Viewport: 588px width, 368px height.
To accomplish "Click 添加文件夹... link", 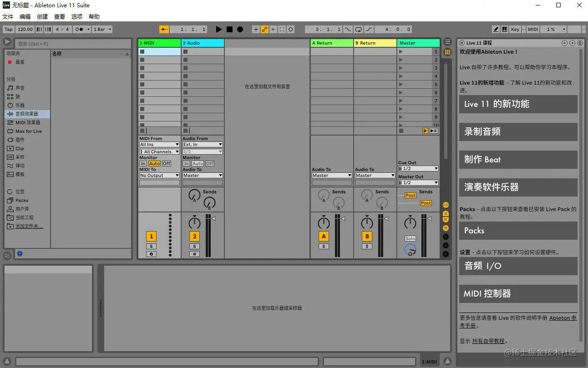I will click(29, 226).
